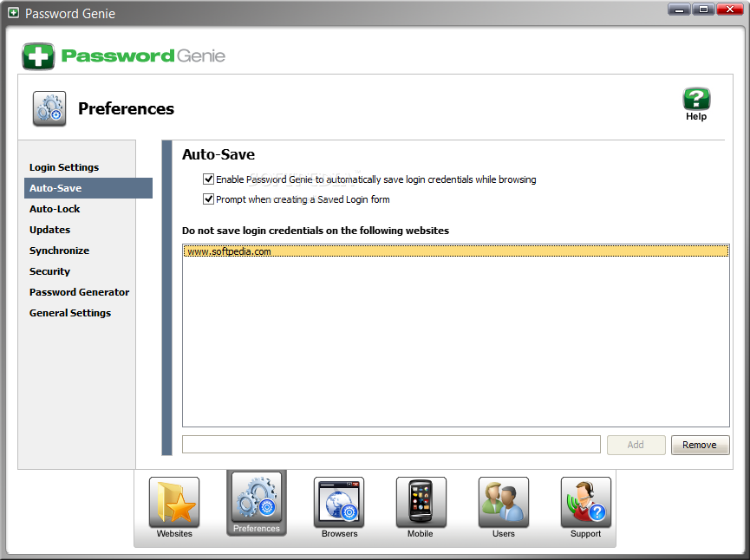Open the Websites section icon
Image resolution: width=750 pixels, height=560 pixels.
click(x=174, y=502)
